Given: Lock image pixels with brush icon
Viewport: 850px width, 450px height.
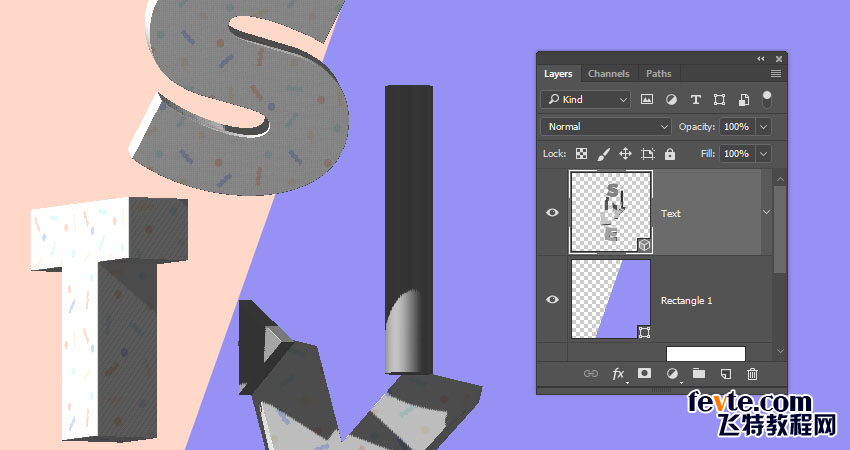Looking at the screenshot, I should pyautogui.click(x=603, y=155).
